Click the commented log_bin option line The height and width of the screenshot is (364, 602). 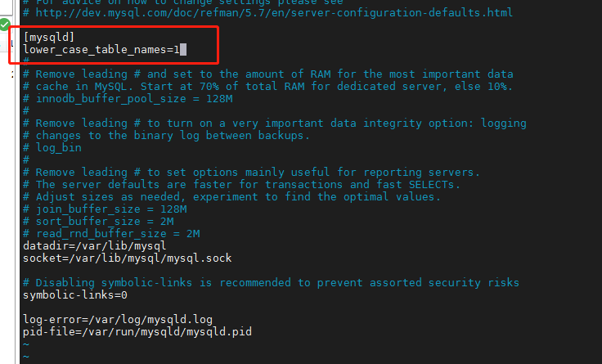pyautogui.click(x=52, y=148)
